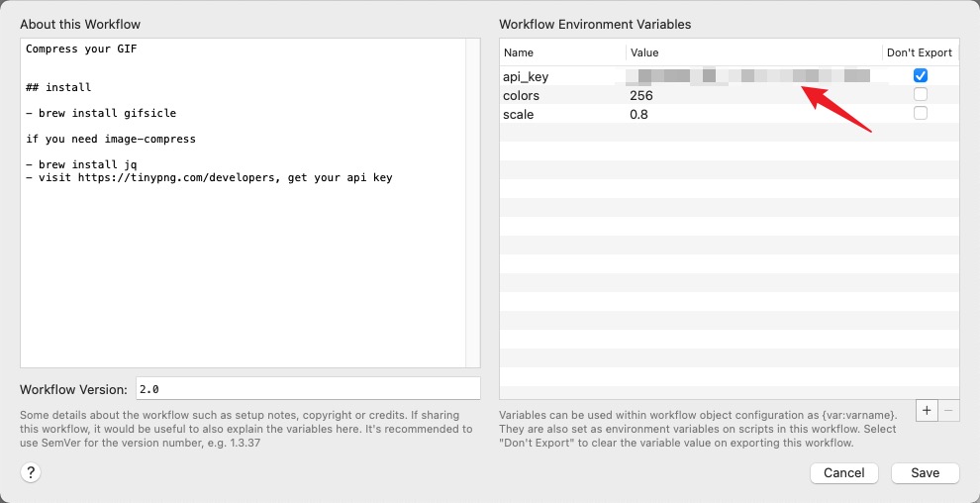Save the workflow settings
The image size is (980, 503).
[925, 473]
